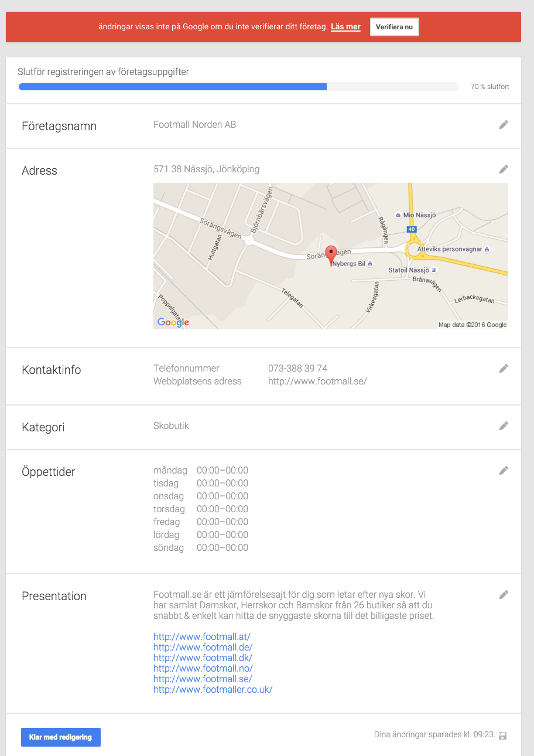Click the Map data ©2016 Google attribution
This screenshot has height=756, width=534.
[473, 325]
